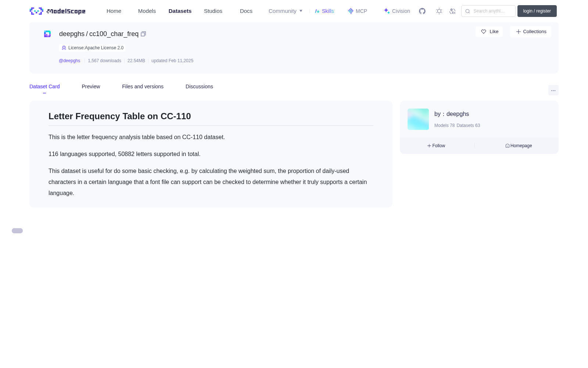This screenshot has height=368, width=588.
Task: Add dataset to Collections
Action: 531,32
